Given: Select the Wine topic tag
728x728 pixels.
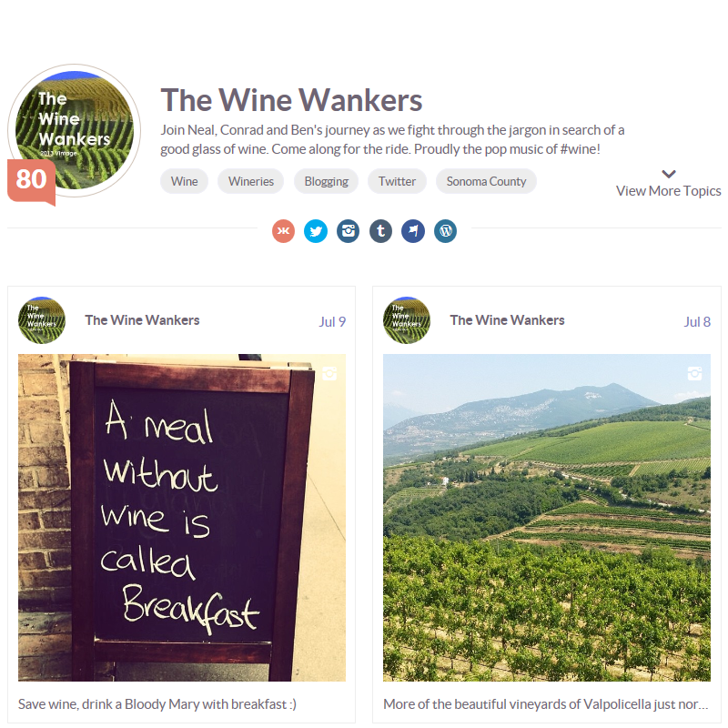Looking at the screenshot, I should 185,181.
